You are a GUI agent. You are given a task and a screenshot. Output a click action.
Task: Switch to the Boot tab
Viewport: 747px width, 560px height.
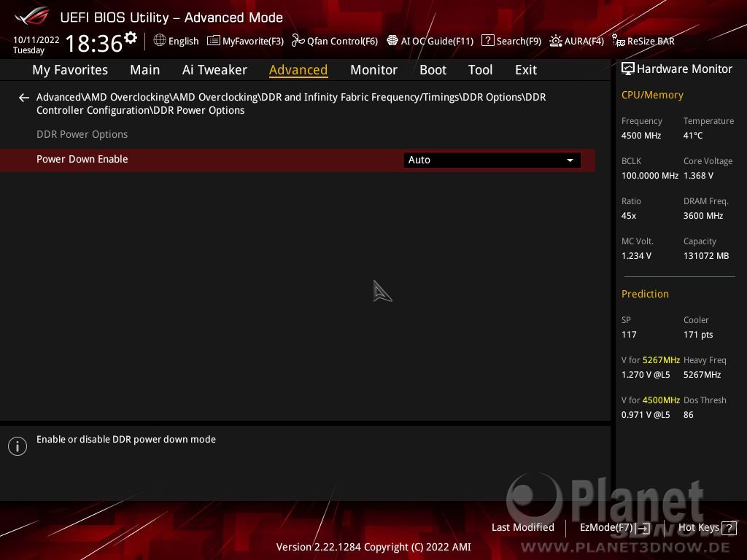point(433,70)
